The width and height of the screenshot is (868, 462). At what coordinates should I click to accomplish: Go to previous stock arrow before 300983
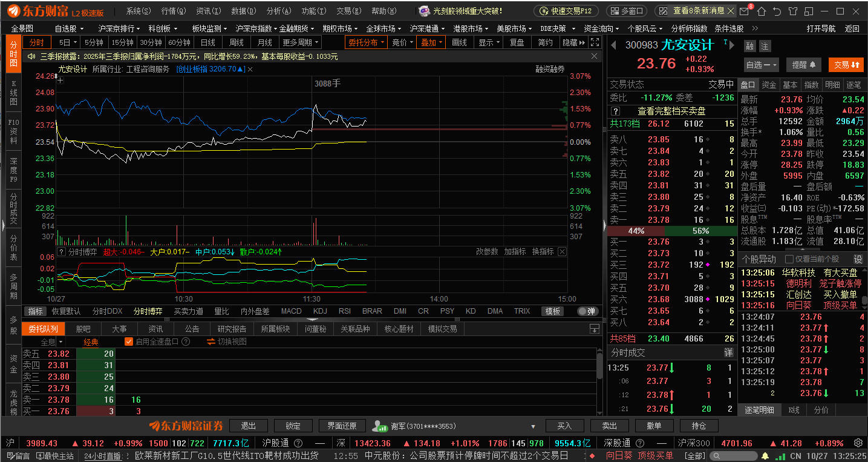point(613,45)
